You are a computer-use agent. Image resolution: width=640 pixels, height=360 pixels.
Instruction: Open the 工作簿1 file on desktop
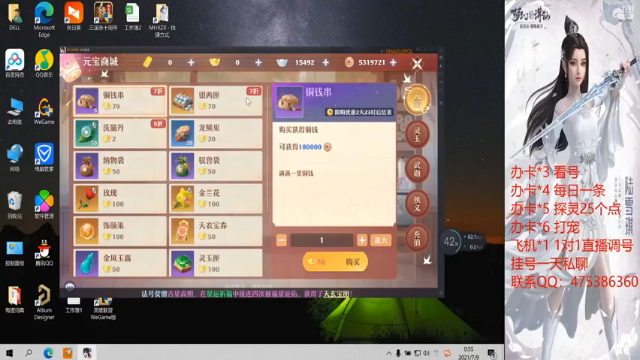[x=74, y=305]
